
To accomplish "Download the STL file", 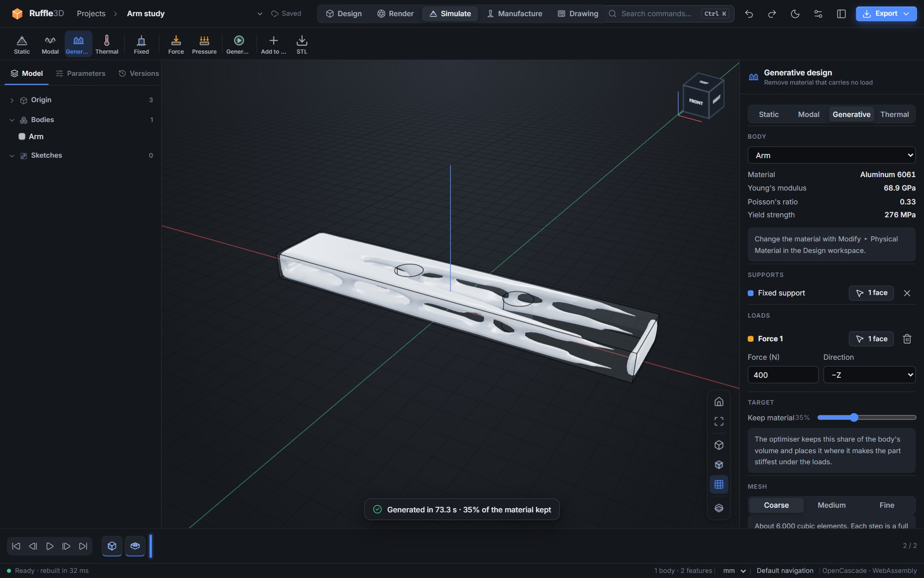I will tap(302, 44).
